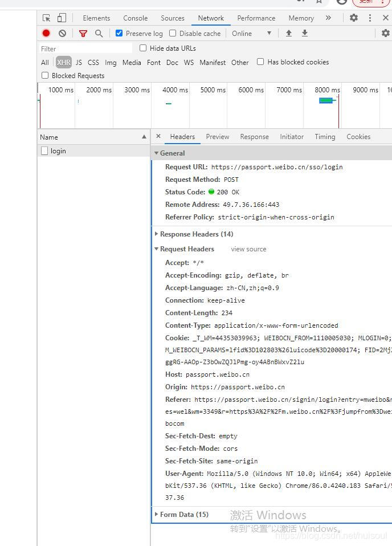This screenshot has width=392, height=546.
Task: Click the Filter text input field
Action: point(85,48)
